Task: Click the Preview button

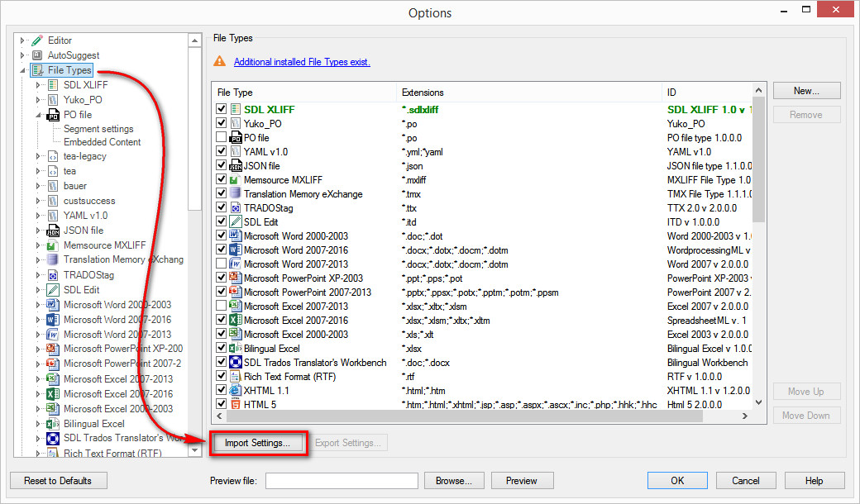Action: pos(522,480)
